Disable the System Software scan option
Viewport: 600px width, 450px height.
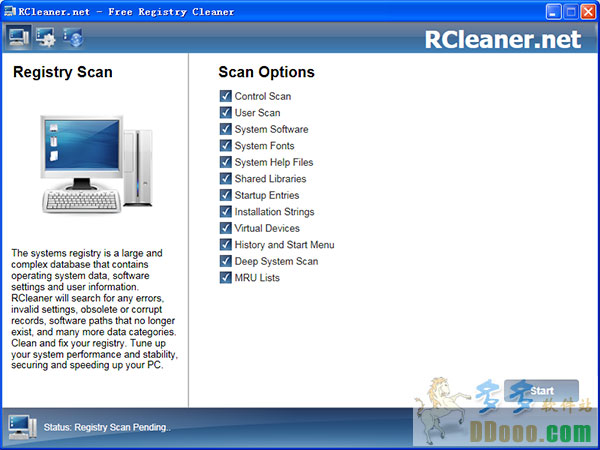[225, 129]
